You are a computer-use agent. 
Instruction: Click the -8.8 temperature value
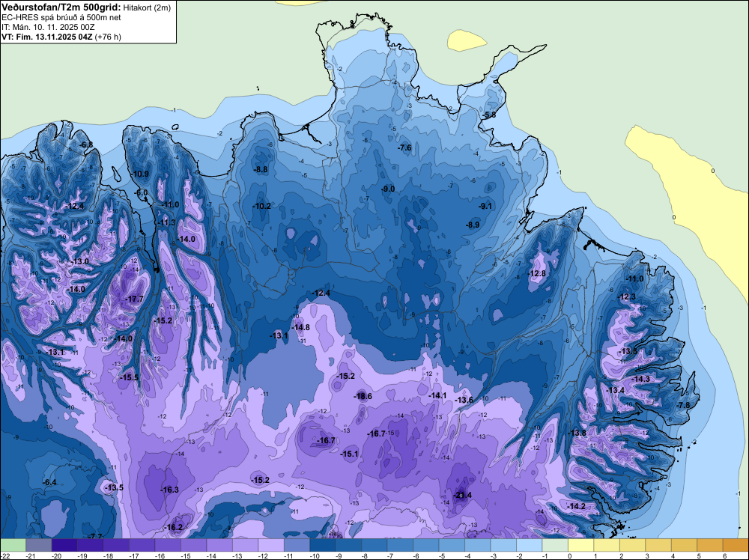[x=261, y=169]
